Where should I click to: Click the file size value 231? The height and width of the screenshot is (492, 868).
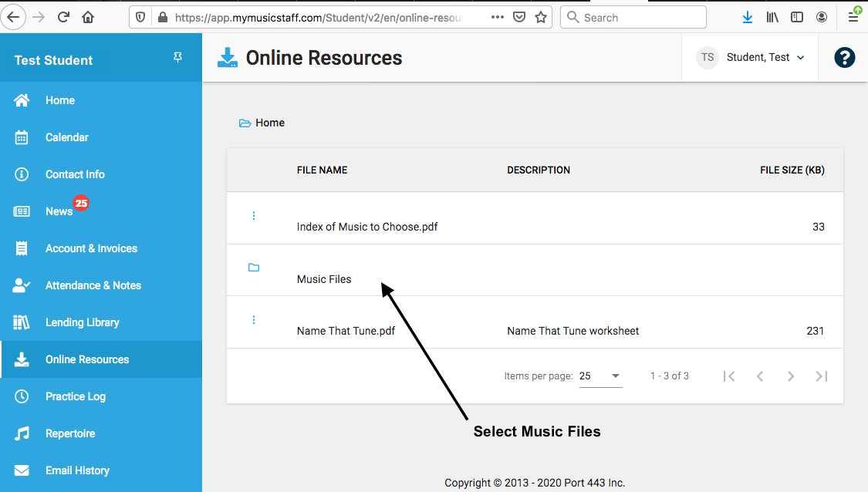(x=816, y=331)
